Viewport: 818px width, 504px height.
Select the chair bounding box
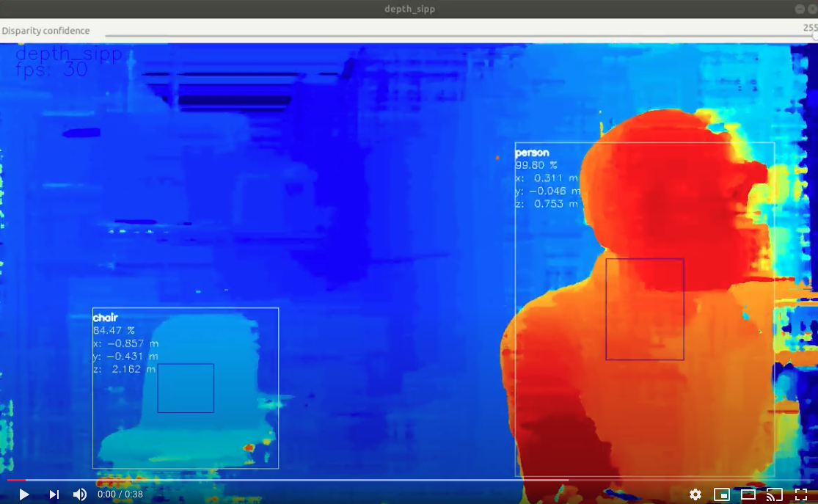(x=185, y=387)
